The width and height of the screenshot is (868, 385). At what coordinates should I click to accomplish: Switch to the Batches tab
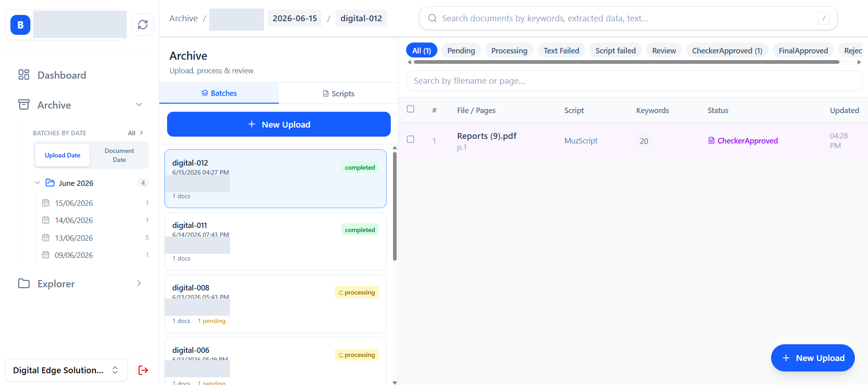(x=219, y=93)
